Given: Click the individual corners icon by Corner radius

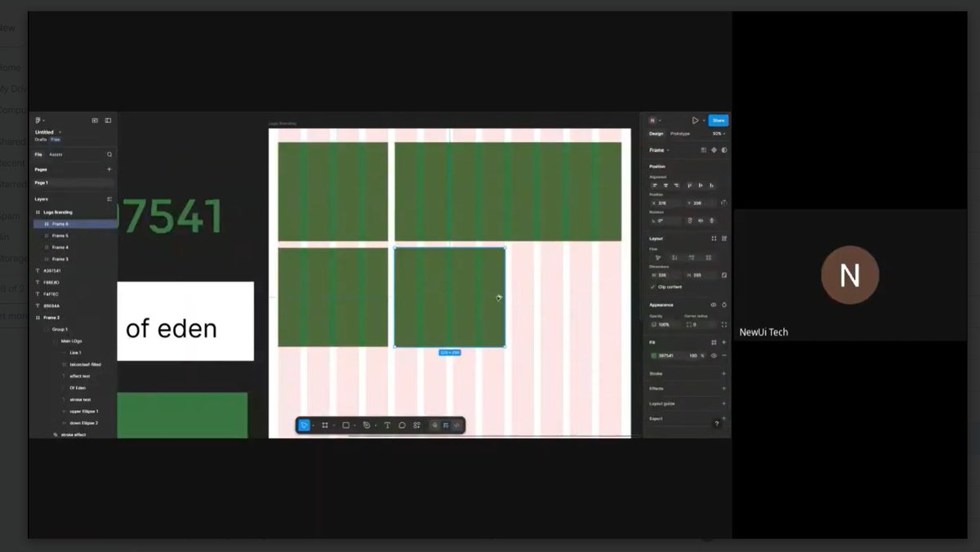Looking at the screenshot, I should click(x=724, y=324).
